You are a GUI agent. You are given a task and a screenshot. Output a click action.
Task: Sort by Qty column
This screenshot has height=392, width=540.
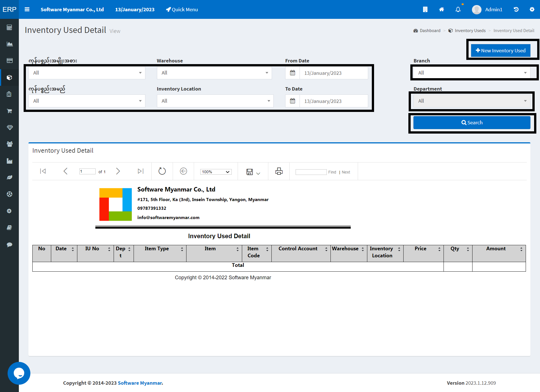click(x=468, y=249)
